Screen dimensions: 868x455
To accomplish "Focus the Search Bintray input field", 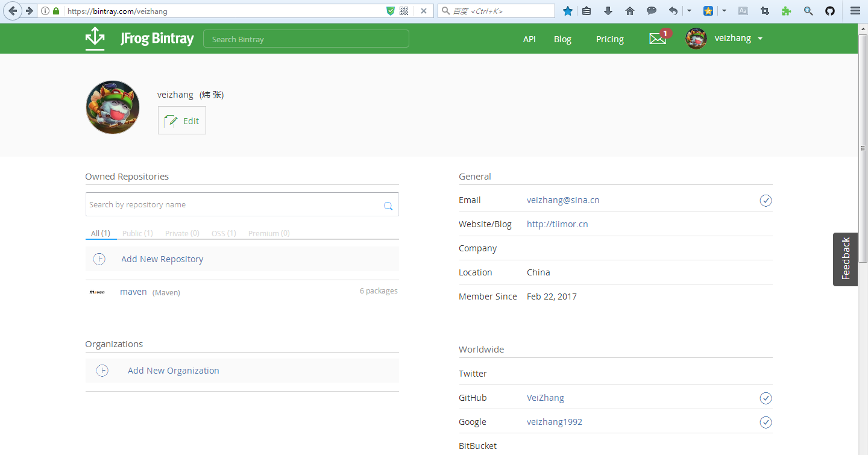I will click(306, 39).
